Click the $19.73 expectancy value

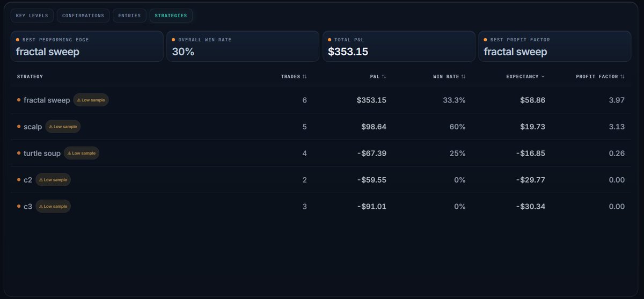tap(532, 127)
